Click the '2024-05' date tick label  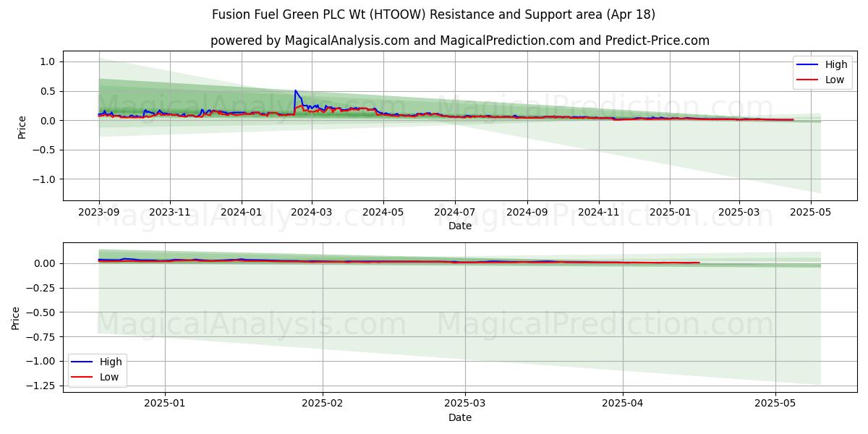coord(383,212)
